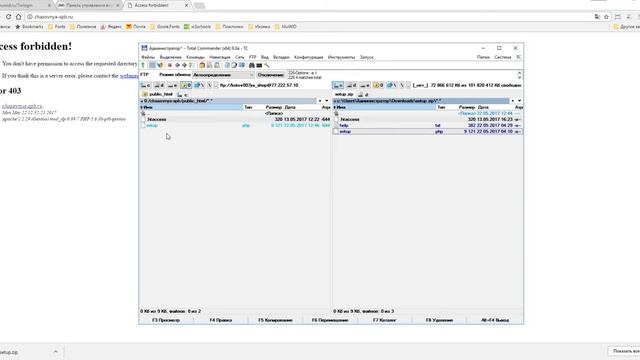Click the network globe icon in left drive bar
The height and width of the screenshot is (360, 640).
tap(198, 85)
